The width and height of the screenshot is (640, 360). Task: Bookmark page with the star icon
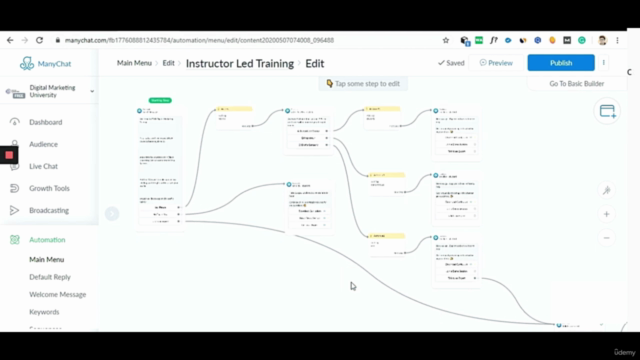446,40
